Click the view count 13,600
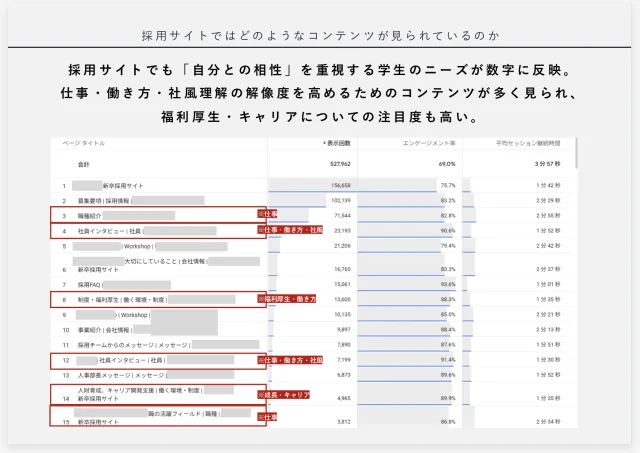This screenshot has width=640, height=453. point(342,299)
